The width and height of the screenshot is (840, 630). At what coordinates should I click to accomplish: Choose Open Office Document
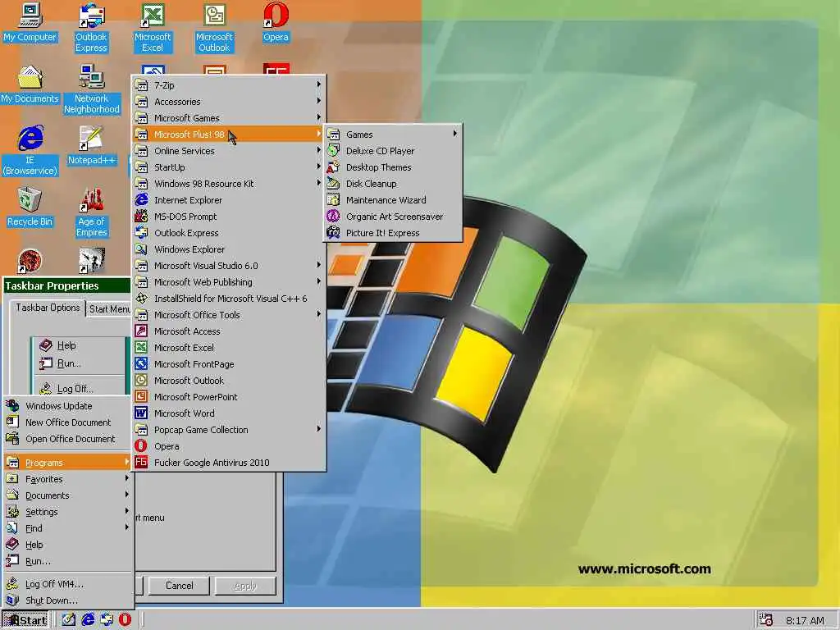[67, 439]
